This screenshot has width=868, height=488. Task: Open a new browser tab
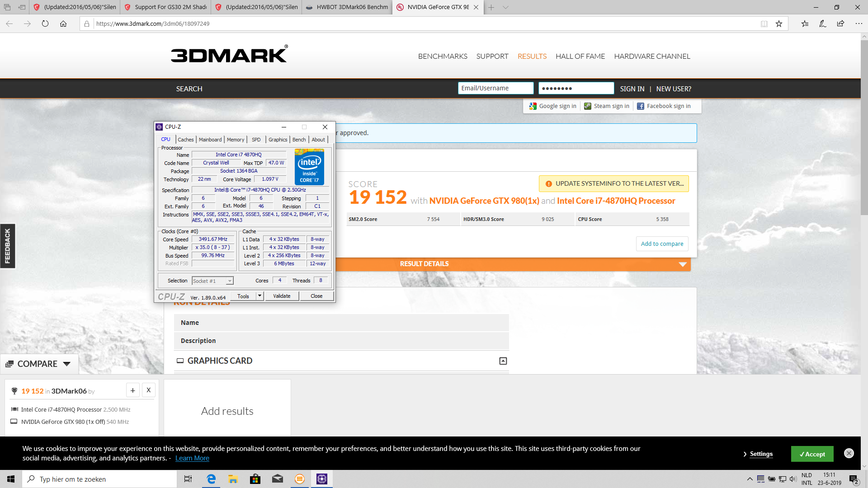pyautogui.click(x=491, y=7)
